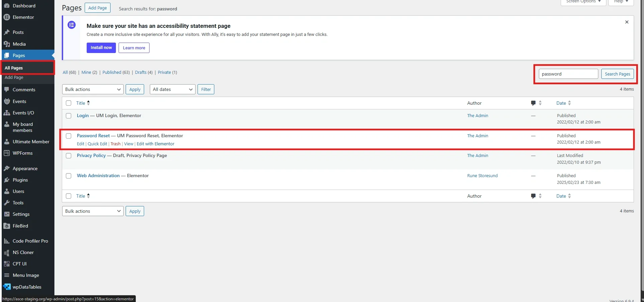Select the Login page checkbox
644x302 pixels.
69,116
